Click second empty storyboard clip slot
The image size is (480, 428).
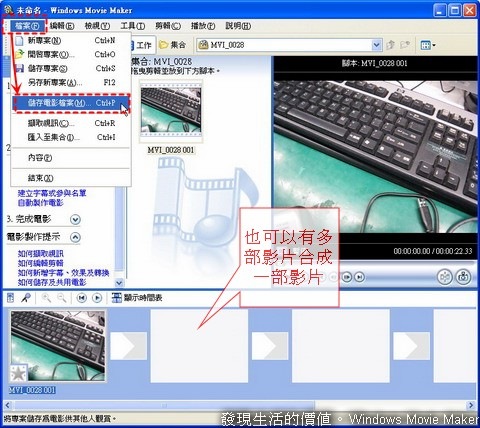click(199, 346)
